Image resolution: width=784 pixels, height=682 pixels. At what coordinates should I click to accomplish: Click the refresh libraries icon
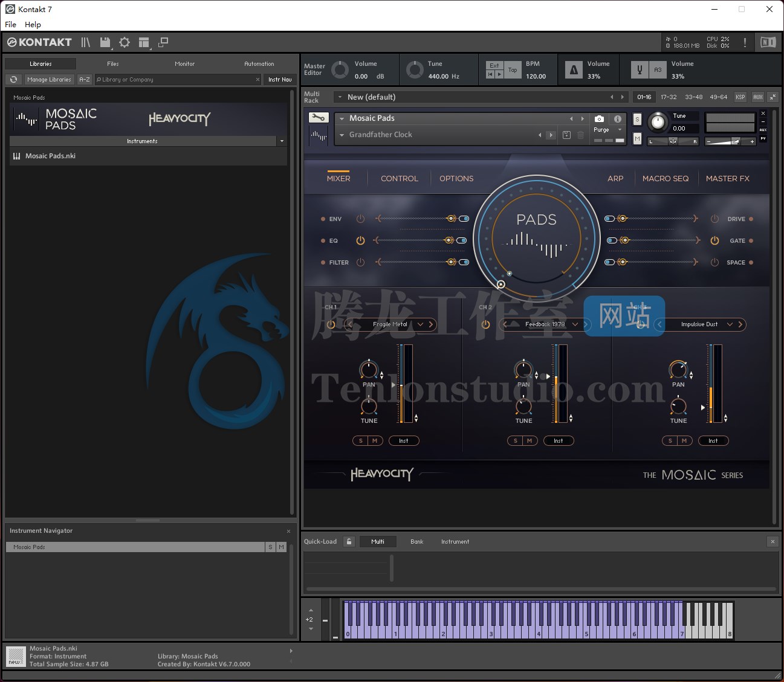click(14, 80)
